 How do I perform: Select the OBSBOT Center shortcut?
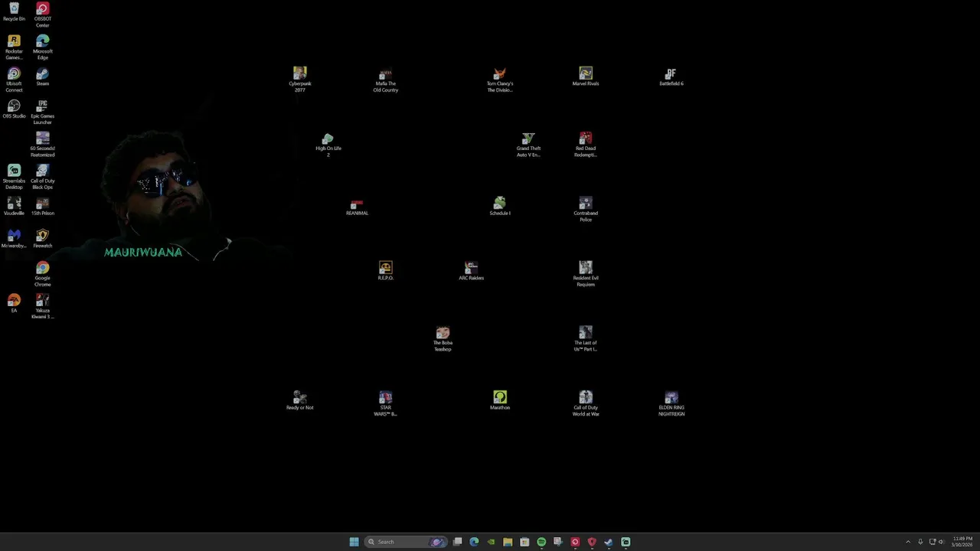click(43, 15)
